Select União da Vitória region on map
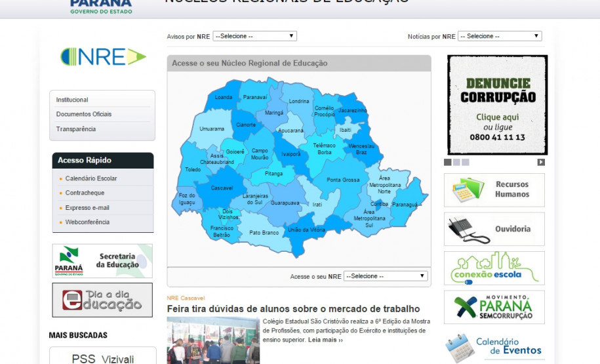This screenshot has height=364, width=600. [306, 231]
